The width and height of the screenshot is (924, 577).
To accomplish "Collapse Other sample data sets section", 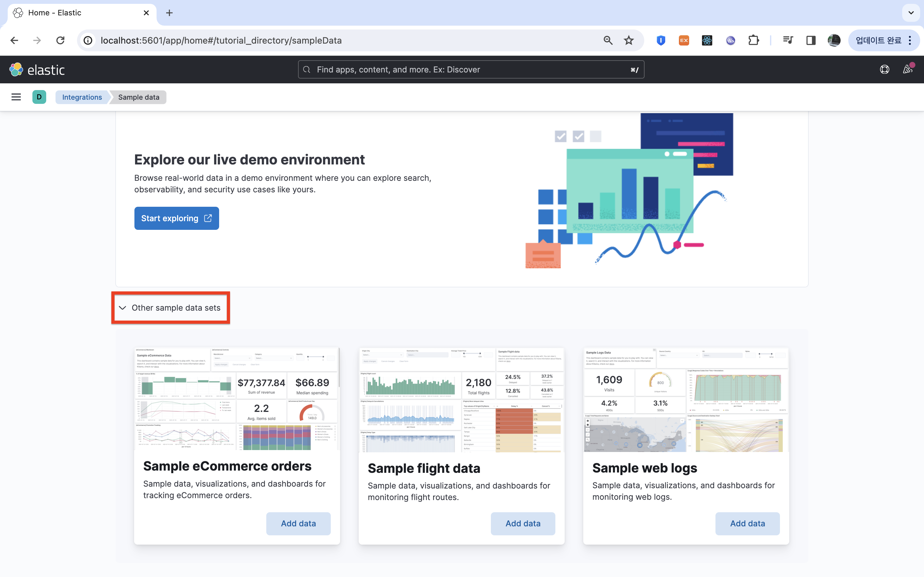I will point(170,308).
